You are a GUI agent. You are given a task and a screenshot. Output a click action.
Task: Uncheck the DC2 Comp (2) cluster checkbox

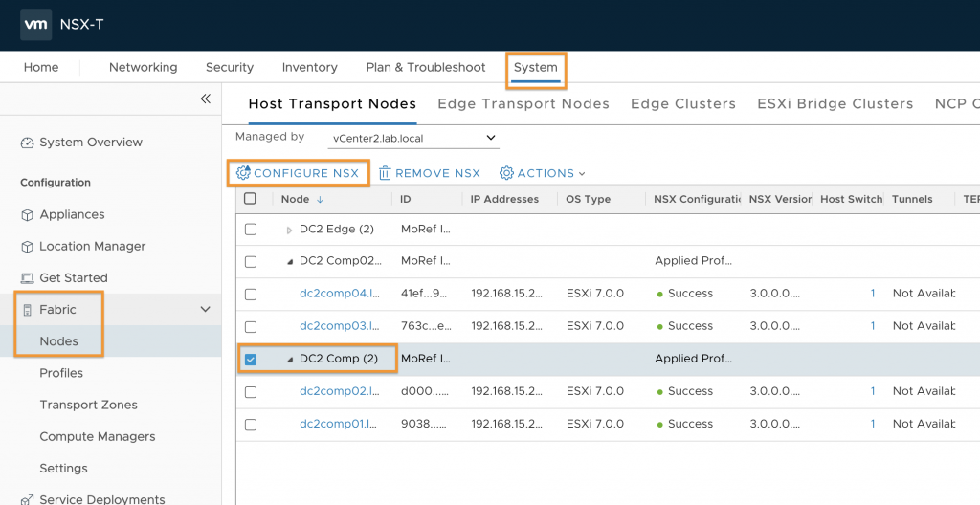pyautogui.click(x=251, y=360)
